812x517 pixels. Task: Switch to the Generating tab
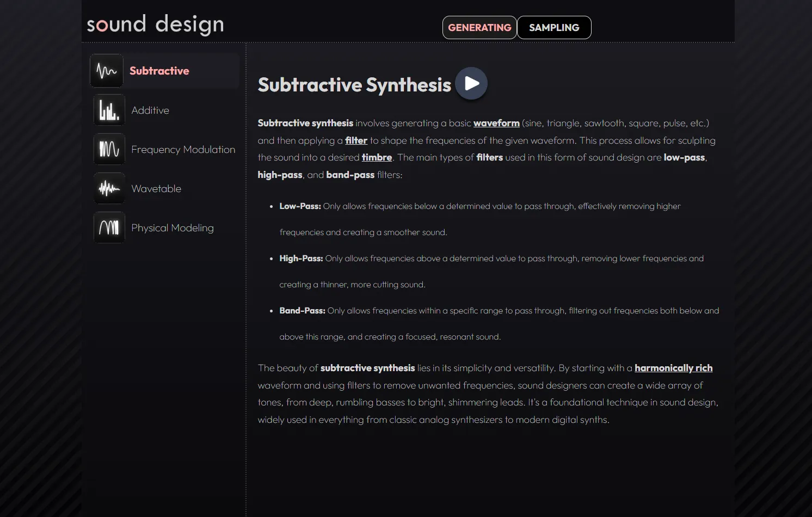coord(479,28)
